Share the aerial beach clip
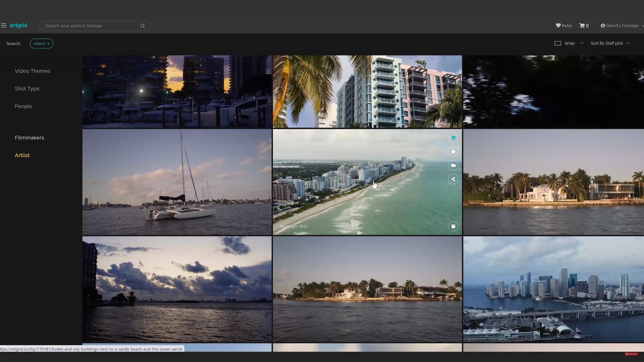This screenshot has height=362, width=644. [453, 179]
